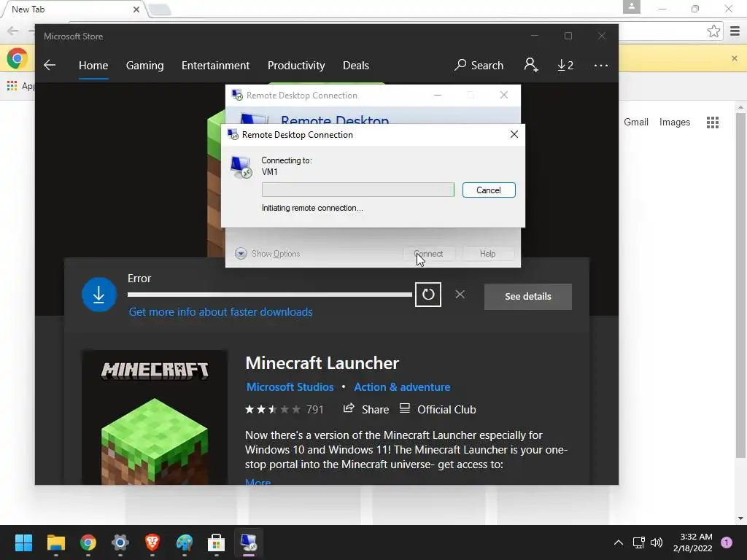Image resolution: width=747 pixels, height=560 pixels.
Task: Open volume control in tray
Action: coord(657,542)
